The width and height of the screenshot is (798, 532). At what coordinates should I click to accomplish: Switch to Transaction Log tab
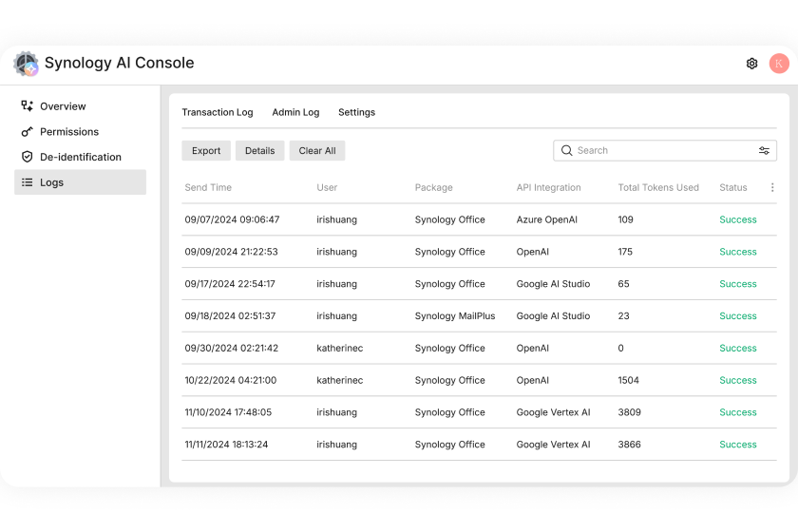pos(218,112)
